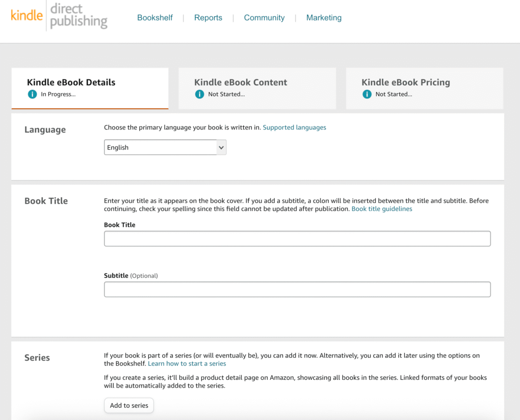Open the Supported languages link
The height and width of the screenshot is (420, 520).
[295, 127]
